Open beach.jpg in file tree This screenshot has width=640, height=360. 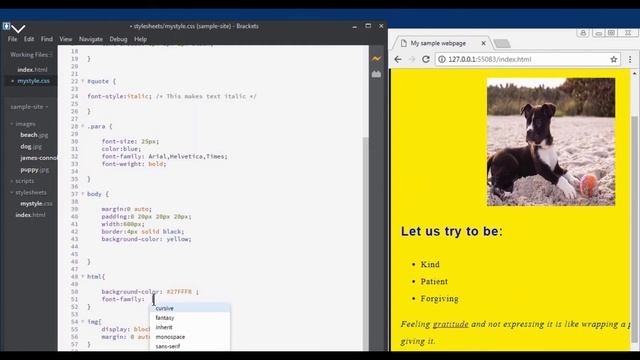[x=34, y=135]
